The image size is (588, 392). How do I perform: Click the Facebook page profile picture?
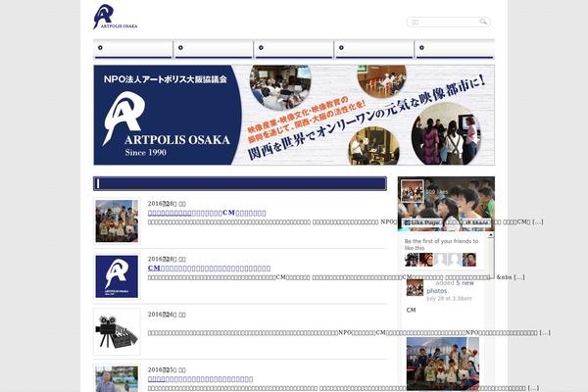click(413, 191)
